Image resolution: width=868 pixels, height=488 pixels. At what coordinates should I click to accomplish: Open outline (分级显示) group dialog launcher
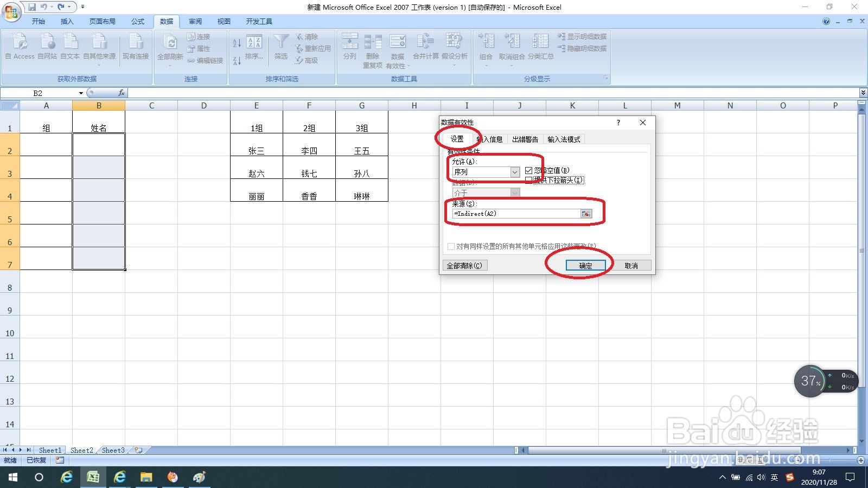[606, 79]
